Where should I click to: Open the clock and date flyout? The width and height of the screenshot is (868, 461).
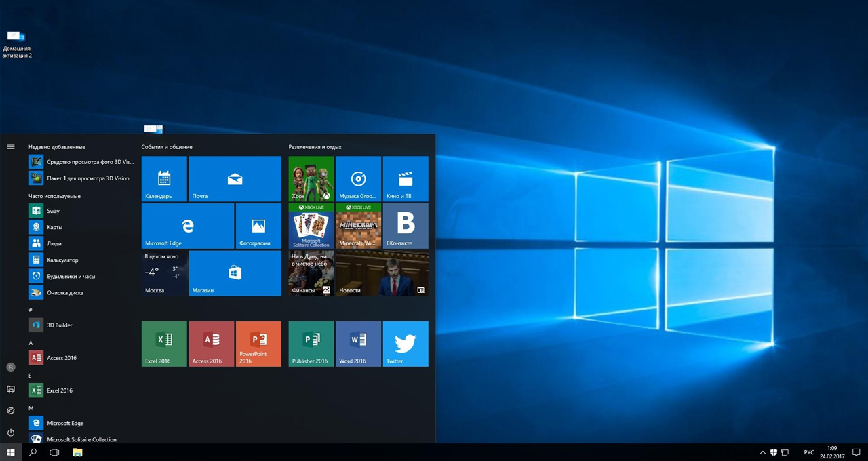pos(832,452)
